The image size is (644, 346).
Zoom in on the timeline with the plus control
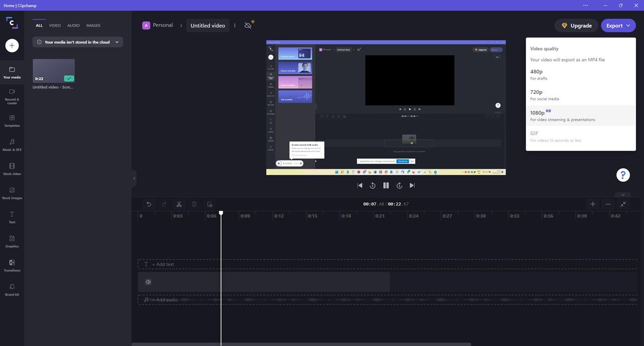(x=592, y=204)
